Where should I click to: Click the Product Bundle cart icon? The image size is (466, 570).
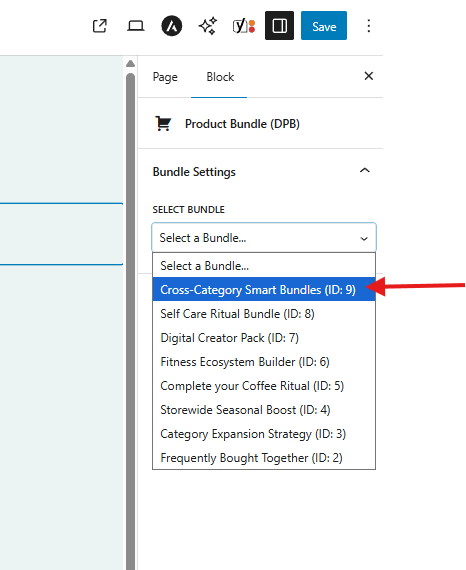(163, 124)
